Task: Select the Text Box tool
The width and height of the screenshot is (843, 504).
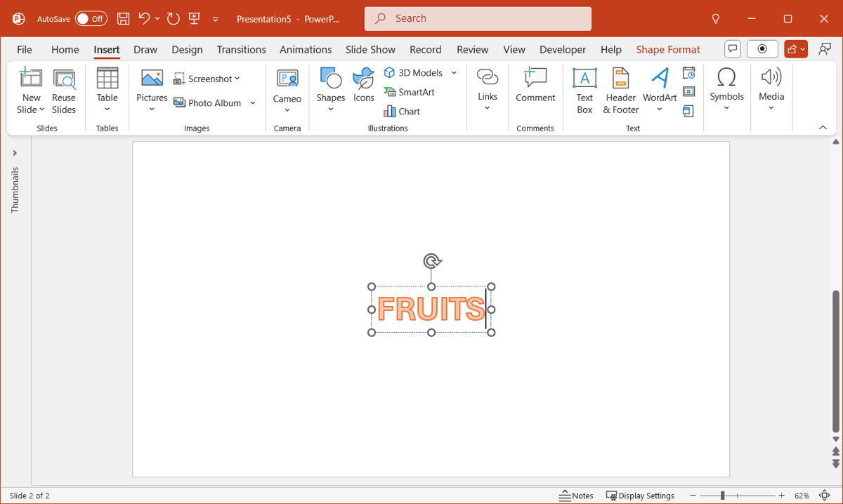Action: pyautogui.click(x=584, y=91)
